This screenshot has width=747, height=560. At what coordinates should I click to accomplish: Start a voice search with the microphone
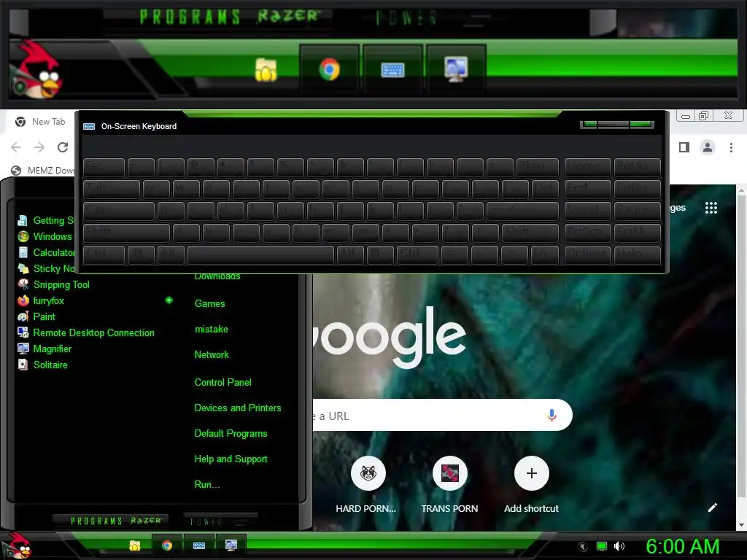coord(551,415)
